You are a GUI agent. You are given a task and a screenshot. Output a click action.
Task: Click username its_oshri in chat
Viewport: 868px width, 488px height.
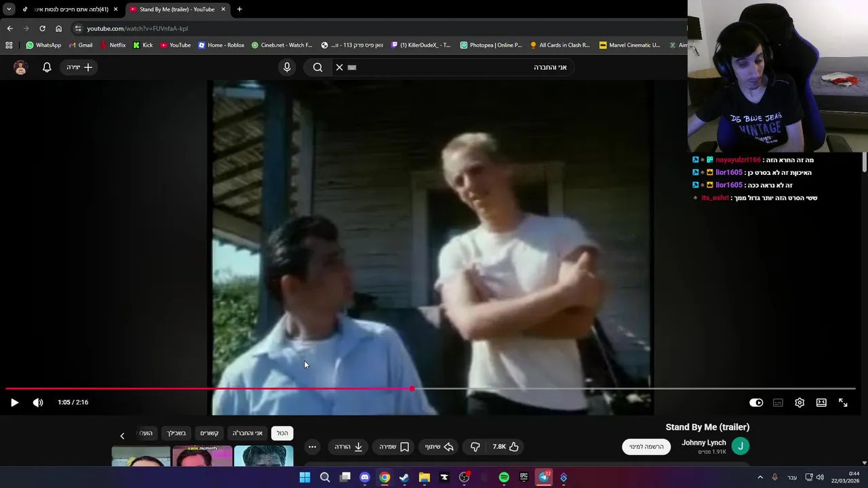[x=715, y=198]
